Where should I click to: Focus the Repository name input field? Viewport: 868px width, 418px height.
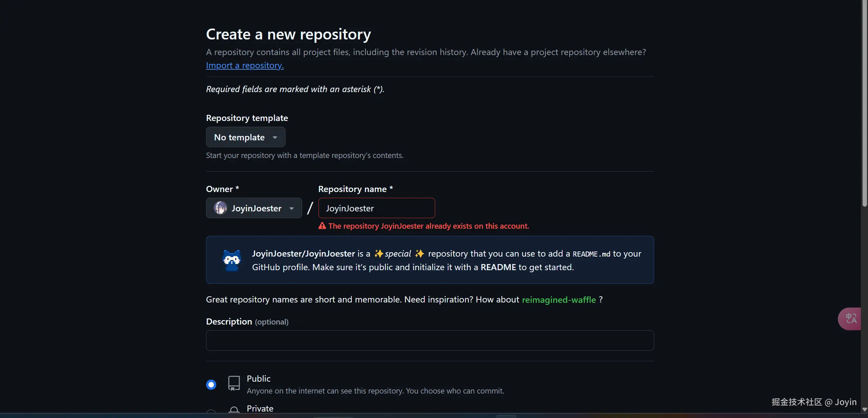pyautogui.click(x=376, y=208)
